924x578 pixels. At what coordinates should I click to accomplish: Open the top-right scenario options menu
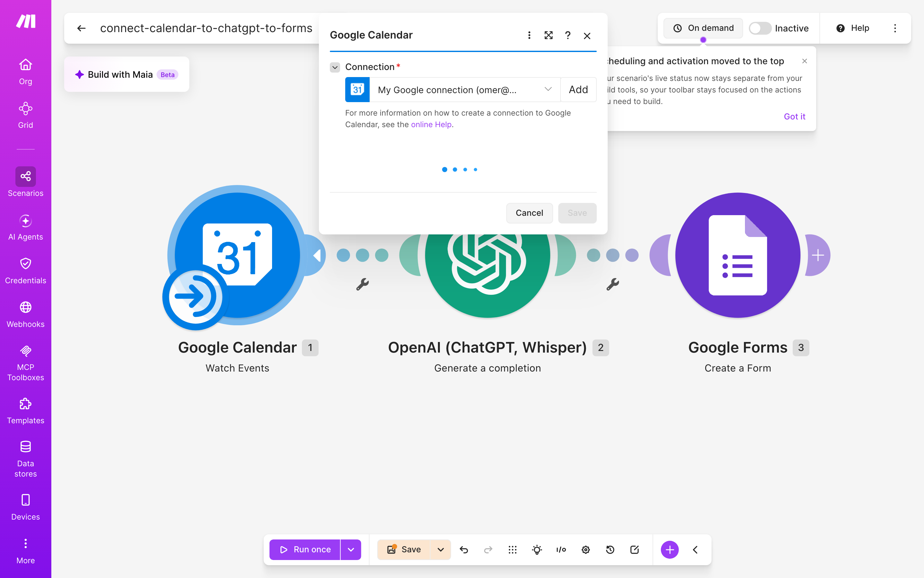895,28
